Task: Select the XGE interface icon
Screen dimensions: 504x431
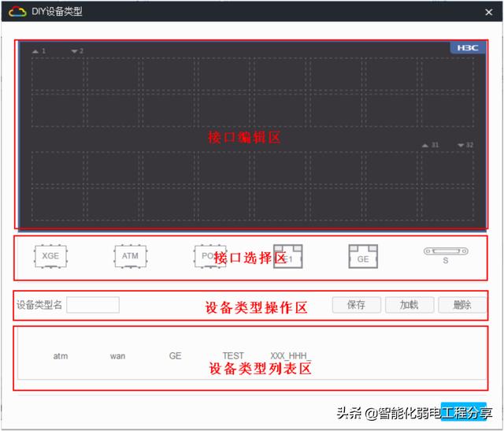Action: (50, 256)
